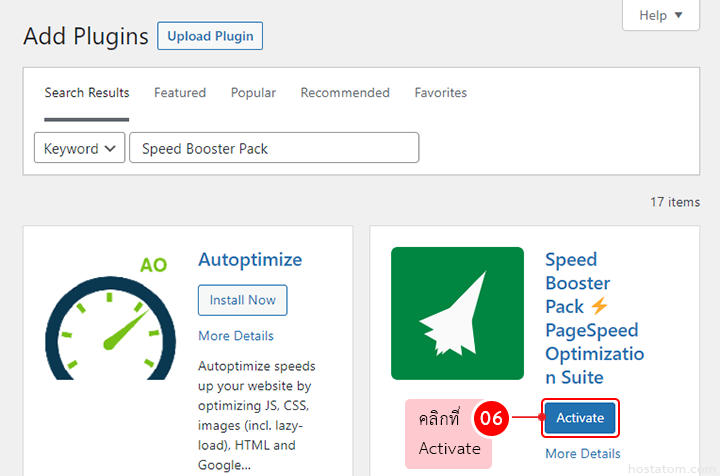Go to the Popular plugins tab

(x=253, y=93)
